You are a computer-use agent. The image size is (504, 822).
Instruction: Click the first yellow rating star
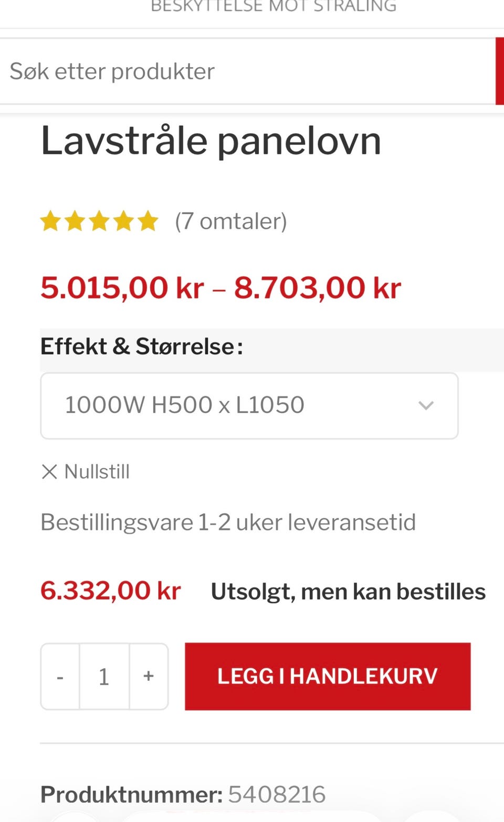tap(50, 221)
